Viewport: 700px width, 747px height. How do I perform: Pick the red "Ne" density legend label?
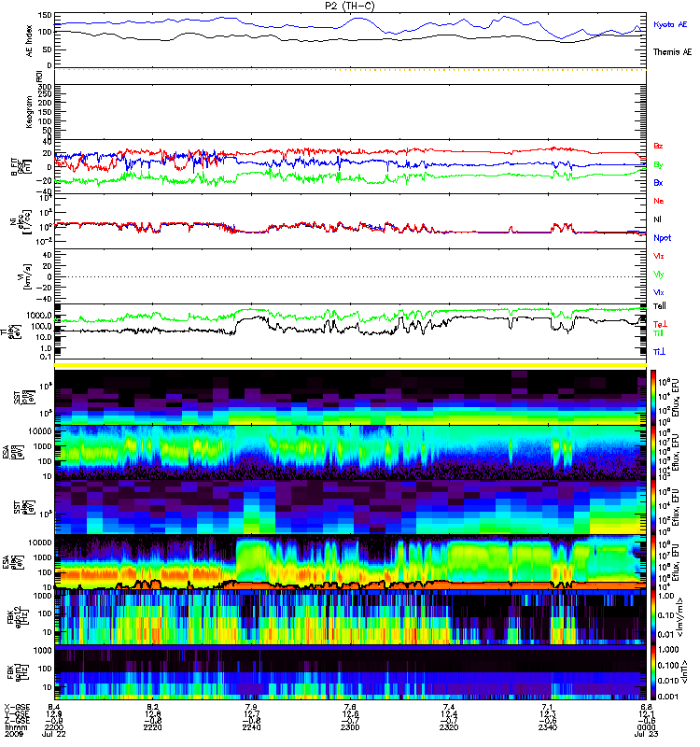click(659, 201)
